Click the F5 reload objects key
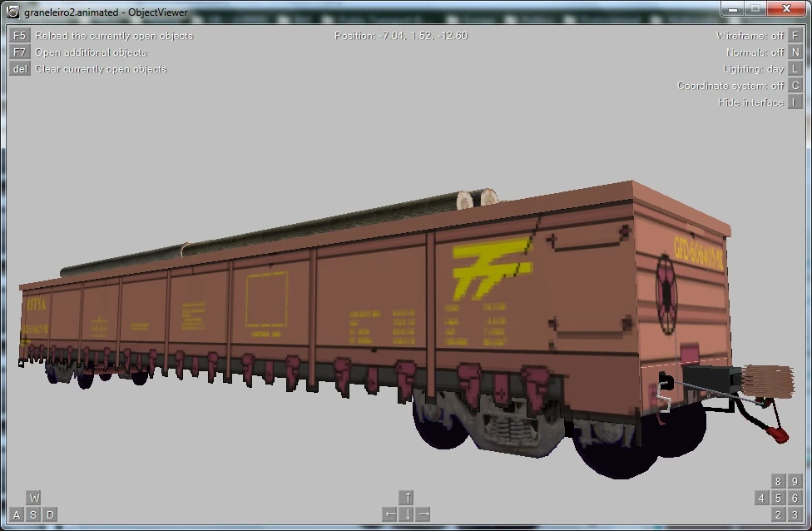 (19, 36)
